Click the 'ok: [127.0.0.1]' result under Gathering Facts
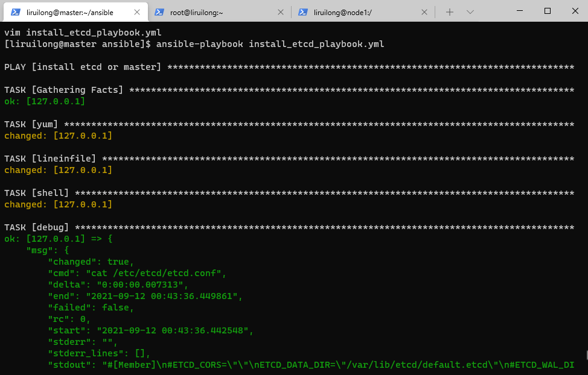Image resolution: width=588 pixels, height=375 pixels. click(x=45, y=101)
